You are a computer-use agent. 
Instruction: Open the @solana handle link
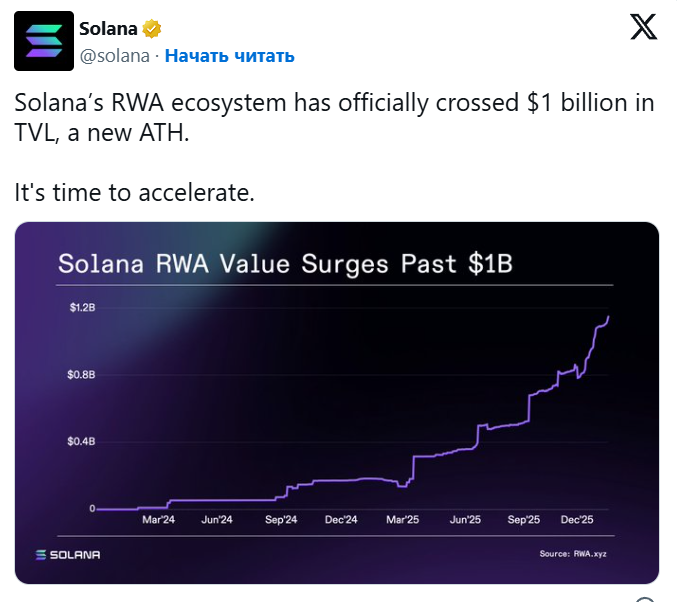coord(114,56)
